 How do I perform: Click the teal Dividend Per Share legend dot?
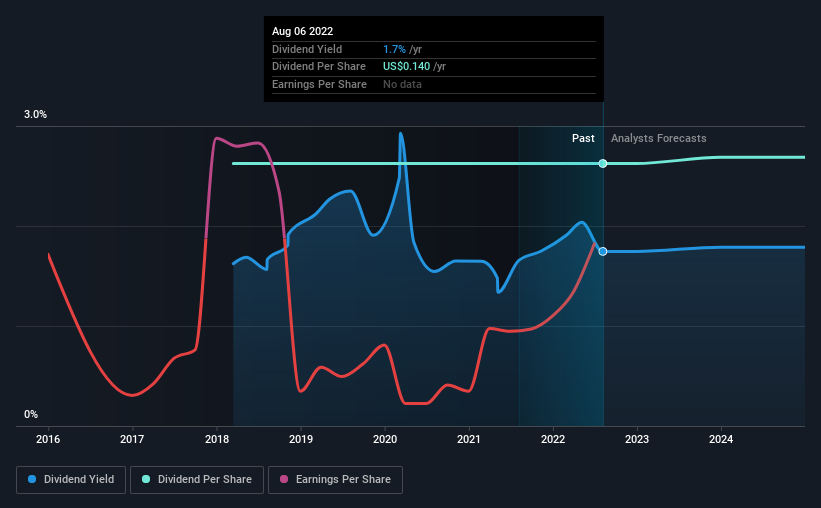[146, 479]
